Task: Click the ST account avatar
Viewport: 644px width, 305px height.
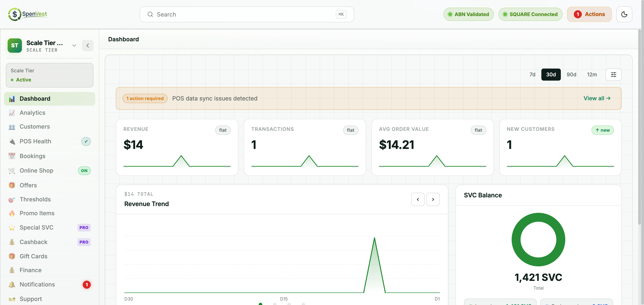Action: tap(15, 45)
